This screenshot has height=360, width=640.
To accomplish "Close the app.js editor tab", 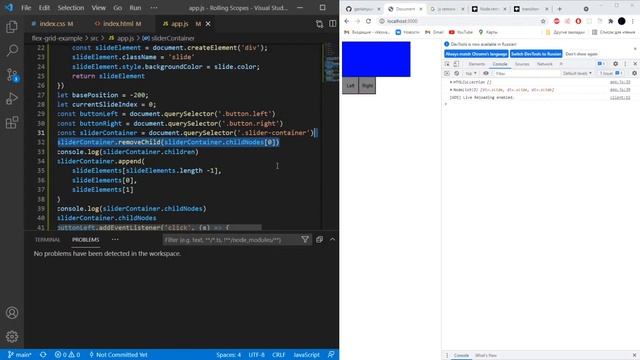I will [208, 24].
